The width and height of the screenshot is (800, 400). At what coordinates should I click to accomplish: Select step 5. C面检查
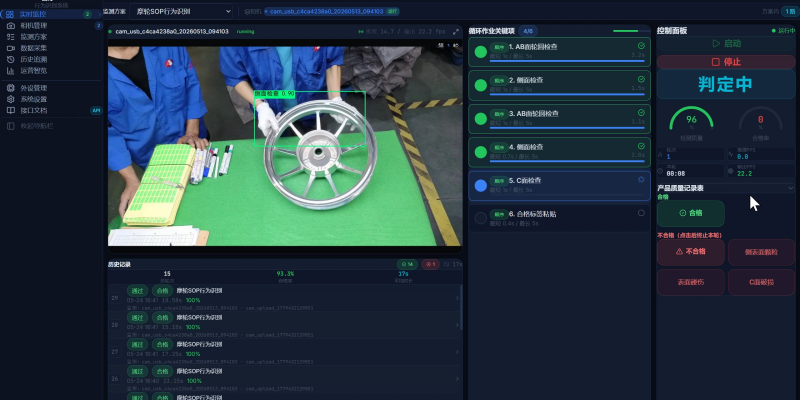pyautogui.click(x=559, y=186)
